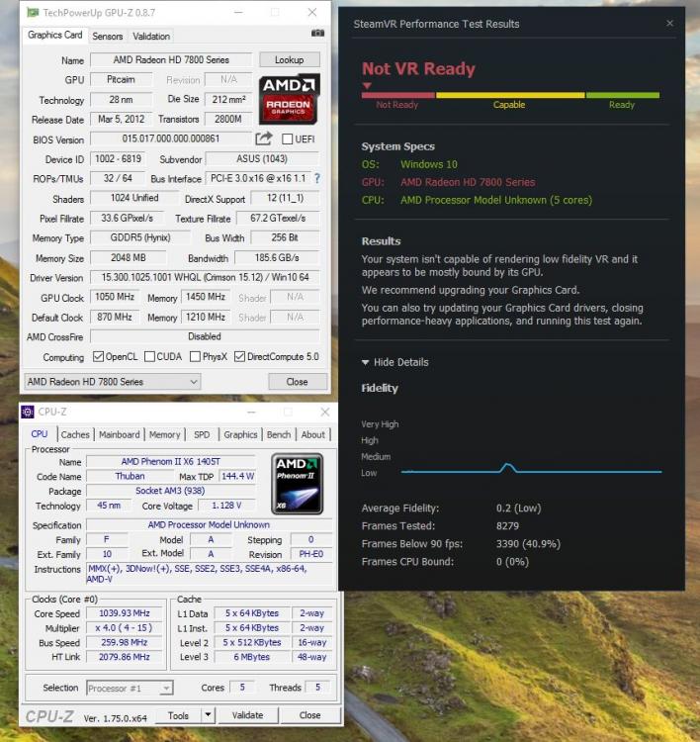Switch to the Validation tab in GPU-Z

[151, 37]
